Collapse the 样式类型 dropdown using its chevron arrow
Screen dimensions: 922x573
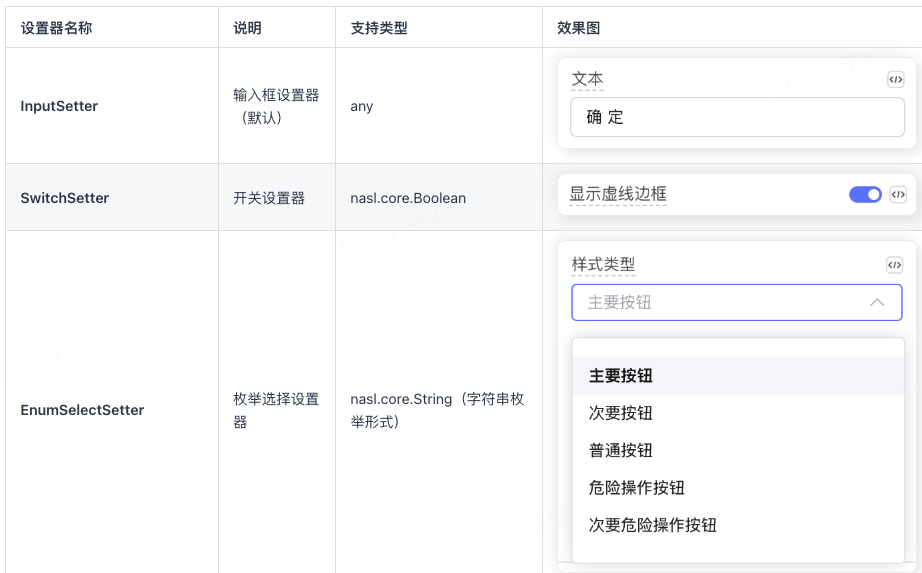click(x=877, y=302)
